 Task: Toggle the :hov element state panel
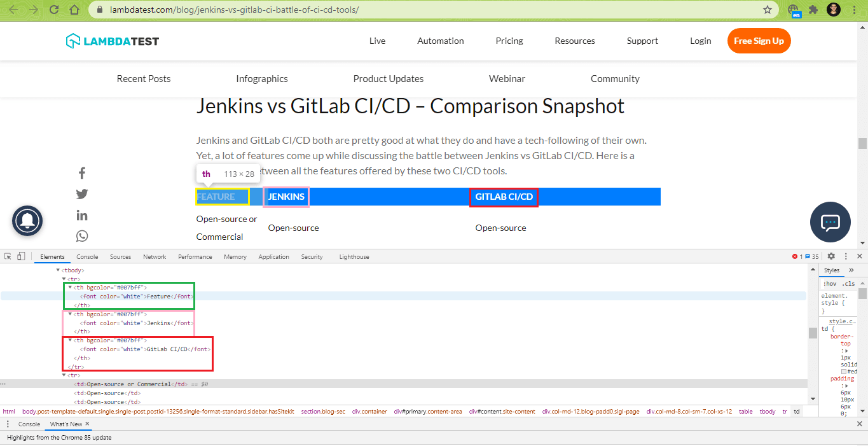coord(830,284)
